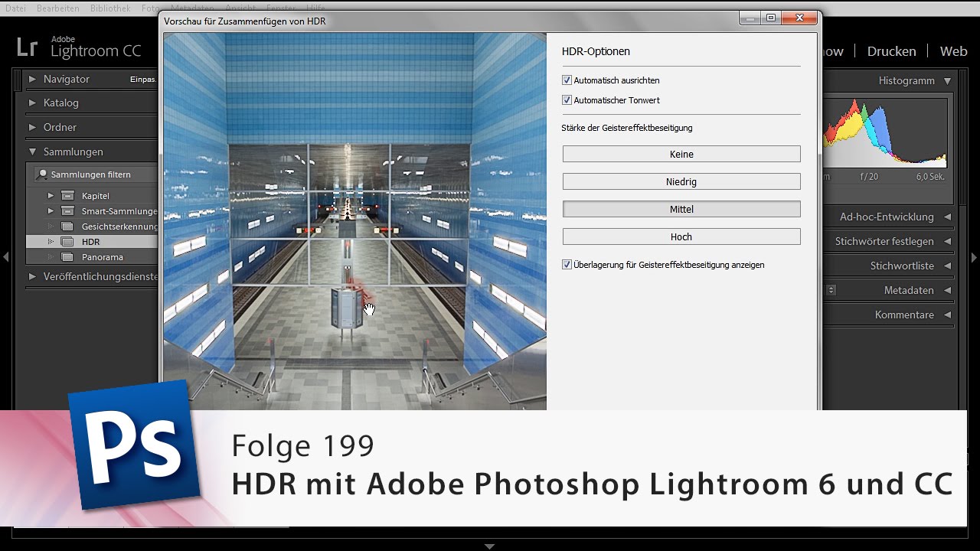980x551 pixels.
Task: Click the Sammlungen filtern search field
Action: pyautogui.click(x=96, y=174)
